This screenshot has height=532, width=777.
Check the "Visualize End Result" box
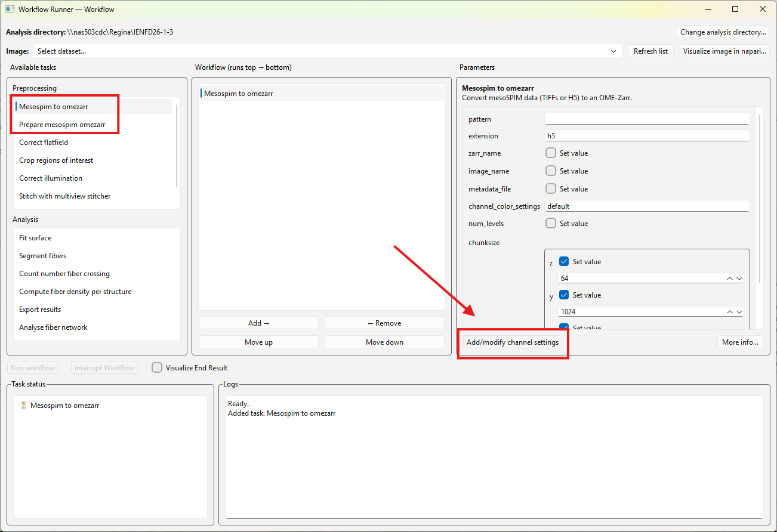tap(156, 367)
